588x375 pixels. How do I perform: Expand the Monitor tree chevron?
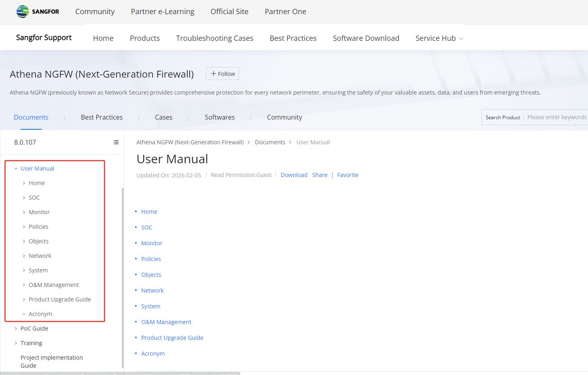point(24,212)
